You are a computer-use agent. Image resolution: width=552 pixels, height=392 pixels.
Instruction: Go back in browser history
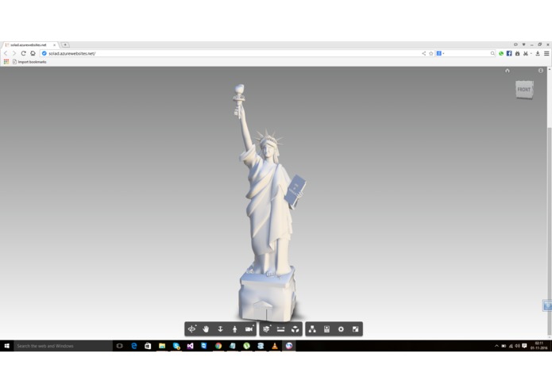tap(6, 53)
